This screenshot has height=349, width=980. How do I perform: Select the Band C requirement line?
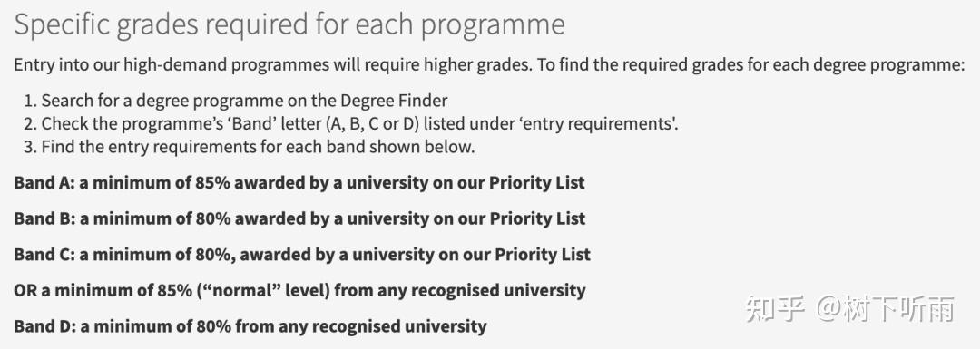(302, 254)
